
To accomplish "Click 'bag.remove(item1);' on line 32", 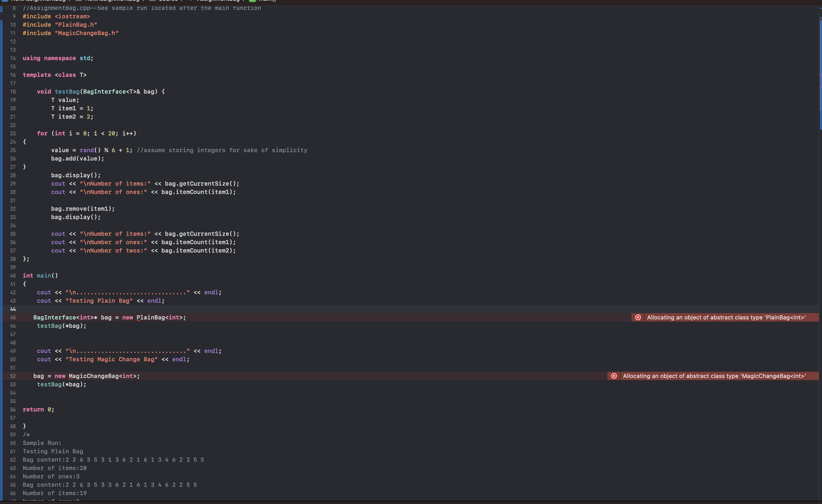I will [x=83, y=209].
